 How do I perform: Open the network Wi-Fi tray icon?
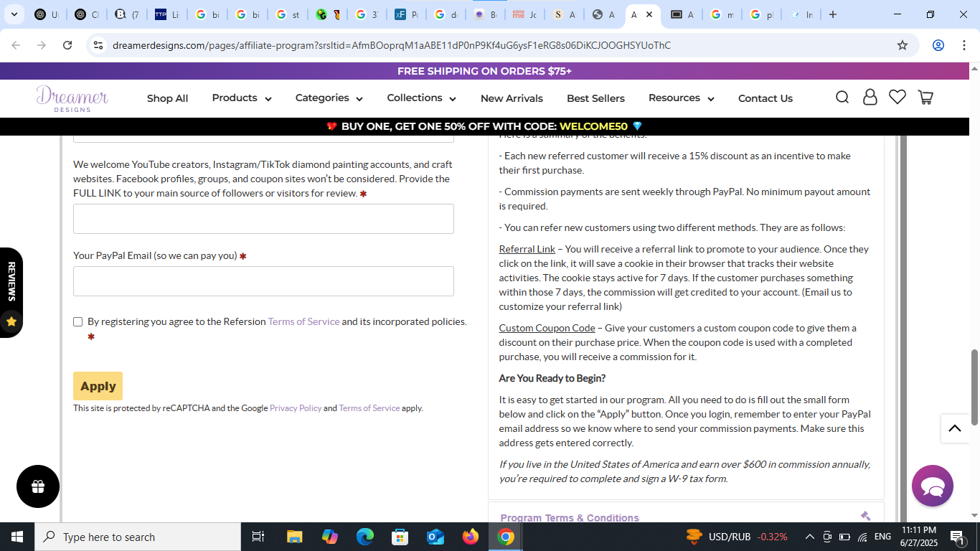pyautogui.click(x=862, y=537)
